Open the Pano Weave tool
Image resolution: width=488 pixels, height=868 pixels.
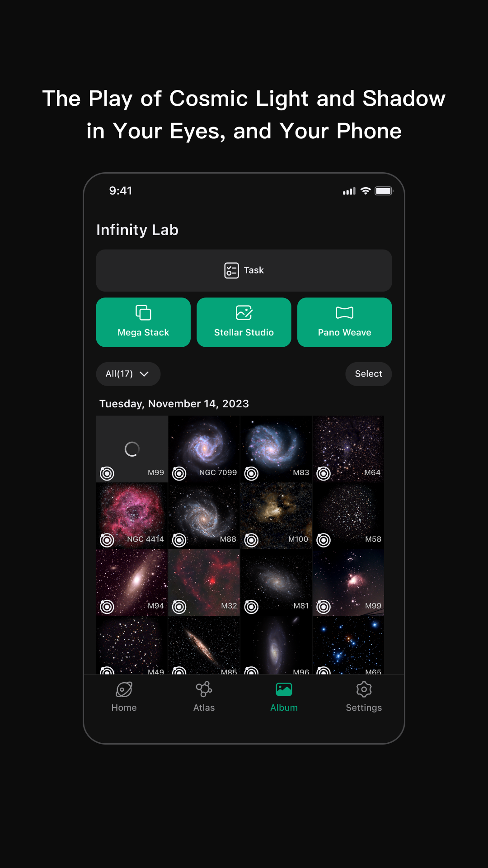coord(344,322)
